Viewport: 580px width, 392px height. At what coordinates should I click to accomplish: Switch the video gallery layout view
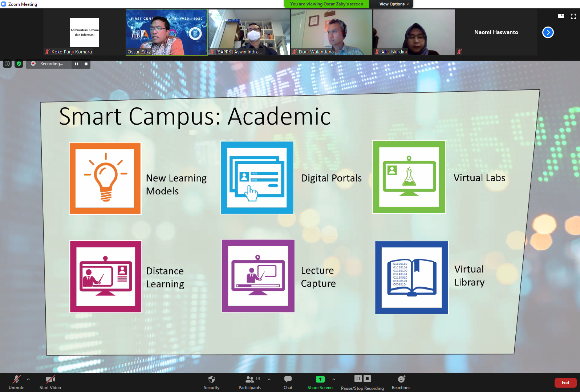point(561,16)
